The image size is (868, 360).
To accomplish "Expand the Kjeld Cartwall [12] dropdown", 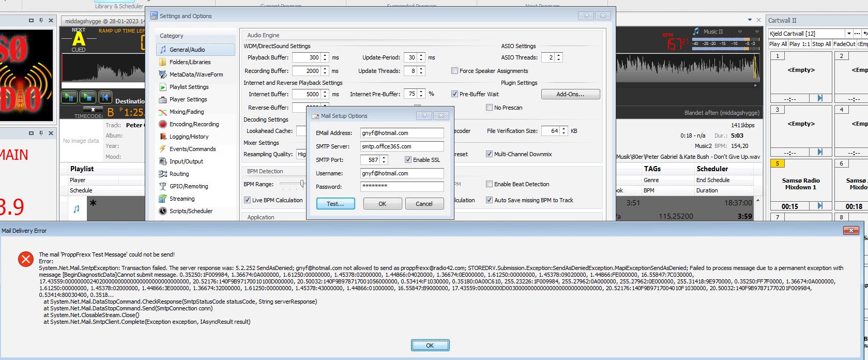I will (x=848, y=34).
